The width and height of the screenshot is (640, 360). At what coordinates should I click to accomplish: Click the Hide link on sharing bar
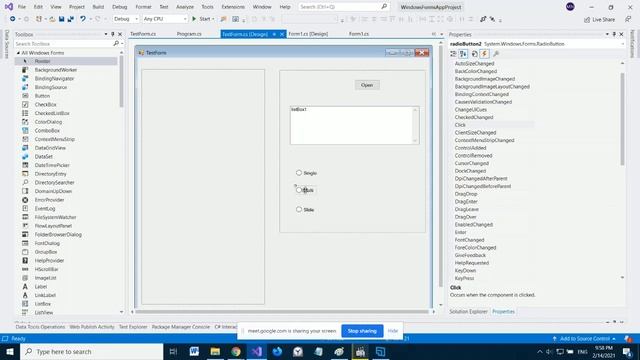(x=393, y=331)
